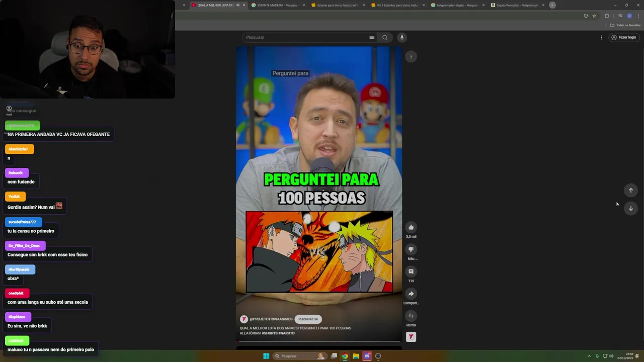
Task: Click the microphone icon in the system tray
Action: pos(597,356)
